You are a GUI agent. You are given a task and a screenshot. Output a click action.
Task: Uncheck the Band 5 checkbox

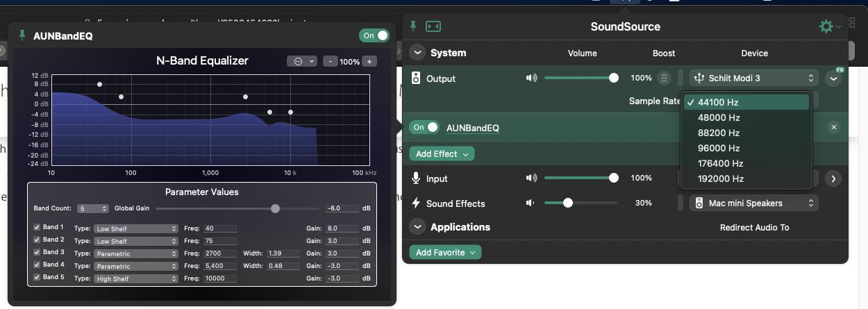click(37, 277)
